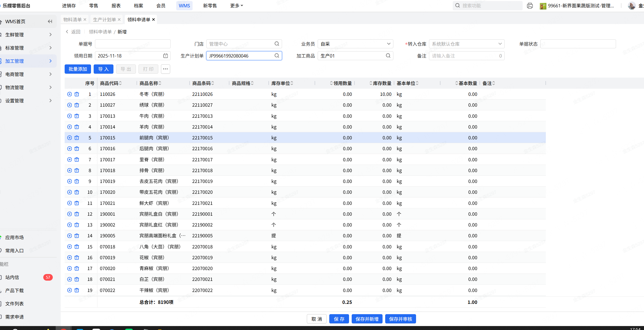Click search icon in 加工商品 field
This screenshot has width=644, height=330.
[388, 56]
